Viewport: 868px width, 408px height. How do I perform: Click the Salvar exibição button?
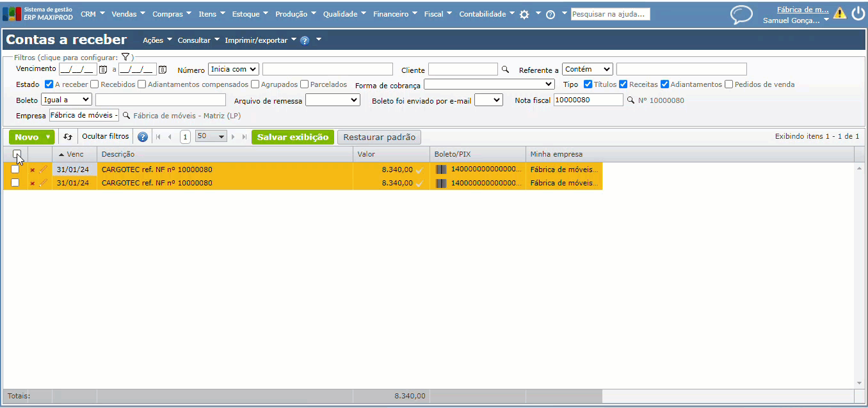coord(293,137)
